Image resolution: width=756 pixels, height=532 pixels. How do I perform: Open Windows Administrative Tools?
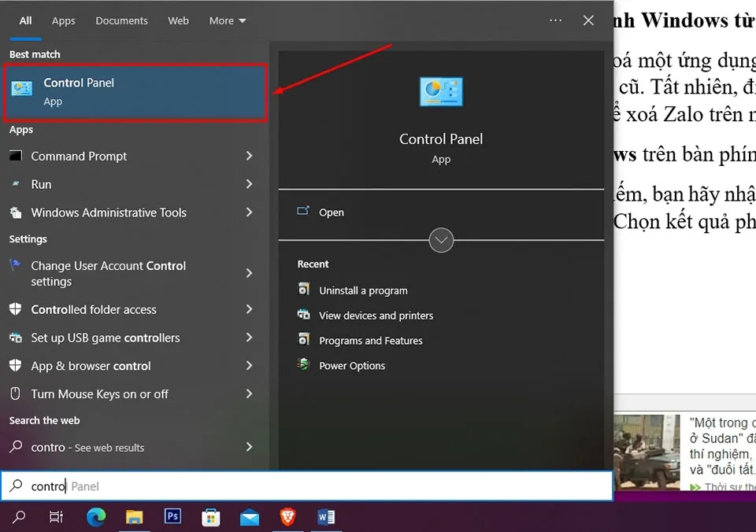(x=108, y=212)
